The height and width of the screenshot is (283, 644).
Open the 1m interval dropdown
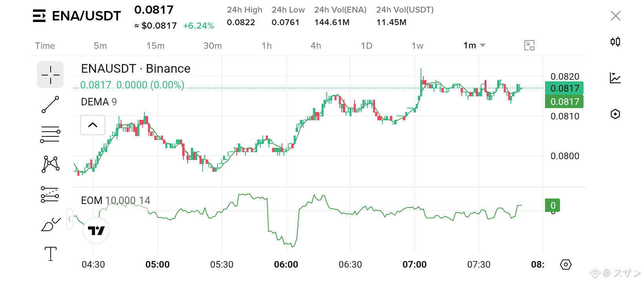(474, 46)
